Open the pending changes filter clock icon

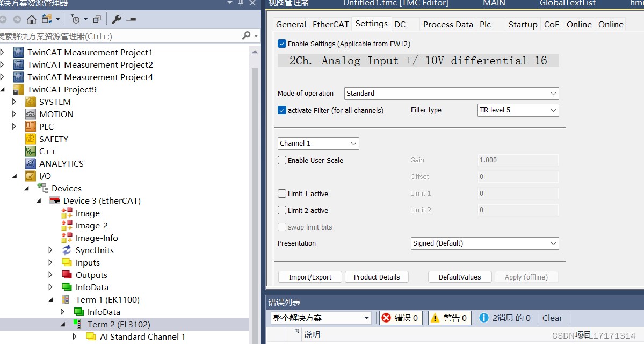(x=75, y=19)
